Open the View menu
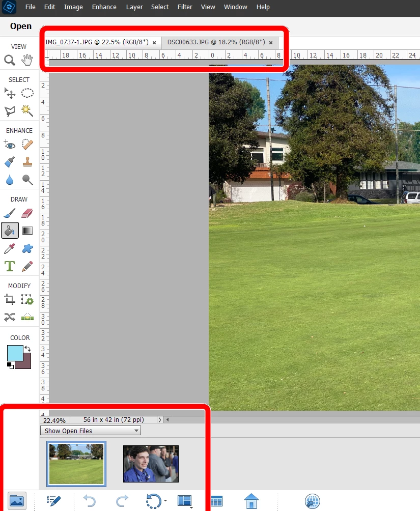The image size is (420, 511). pyautogui.click(x=208, y=7)
